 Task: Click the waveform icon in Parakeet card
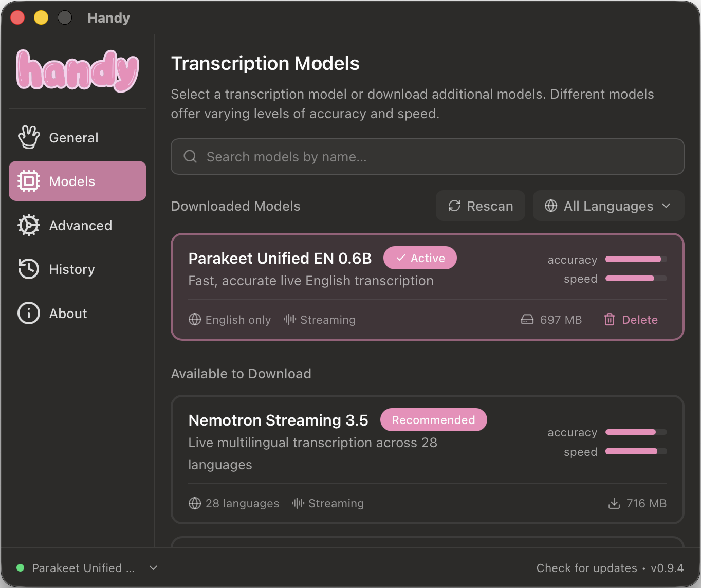pyautogui.click(x=290, y=319)
